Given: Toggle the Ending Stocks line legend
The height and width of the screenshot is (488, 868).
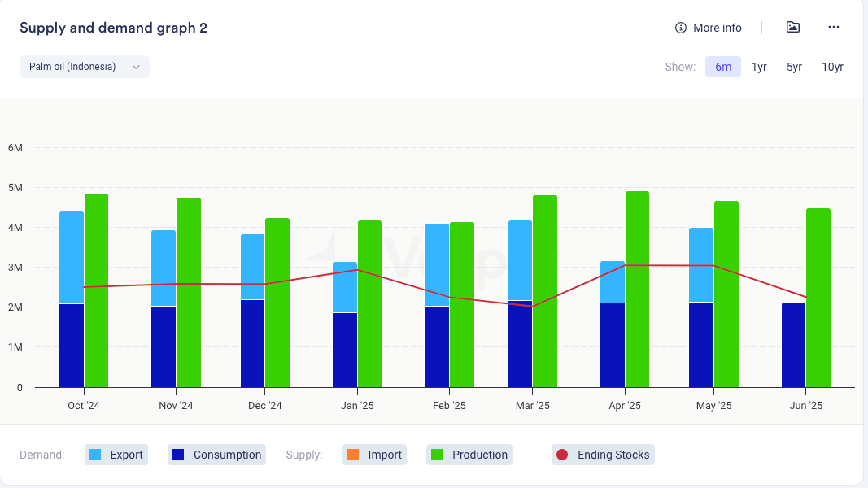Looking at the screenshot, I should coord(603,455).
